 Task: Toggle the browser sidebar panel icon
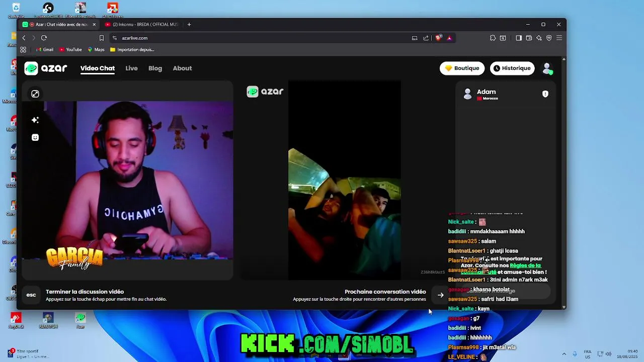(x=519, y=38)
